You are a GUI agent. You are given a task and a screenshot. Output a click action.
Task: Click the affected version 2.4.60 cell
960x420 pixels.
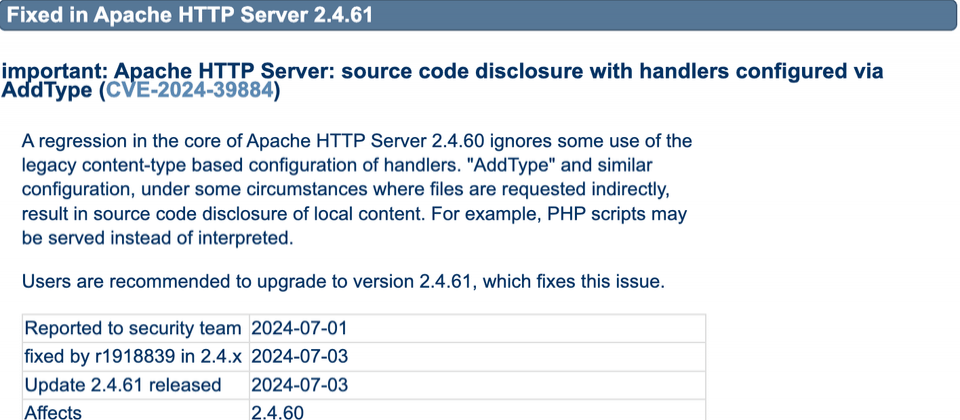coord(478,410)
